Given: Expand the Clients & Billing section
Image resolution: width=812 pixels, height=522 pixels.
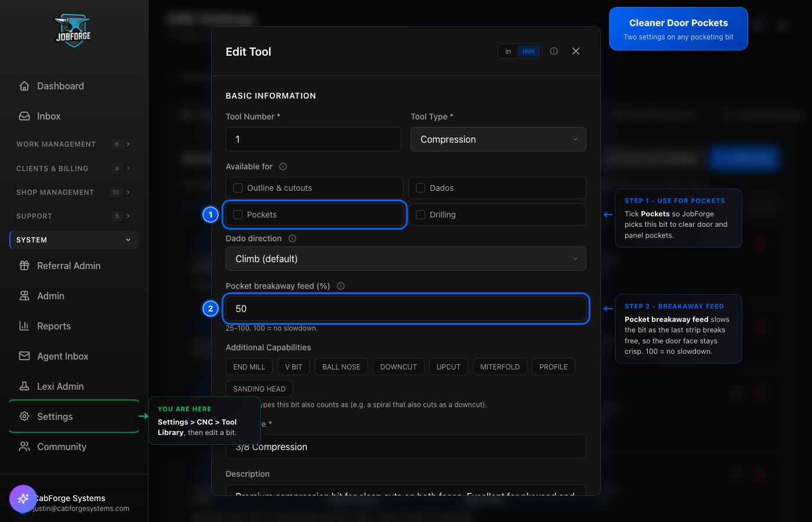Looking at the screenshot, I should point(74,169).
